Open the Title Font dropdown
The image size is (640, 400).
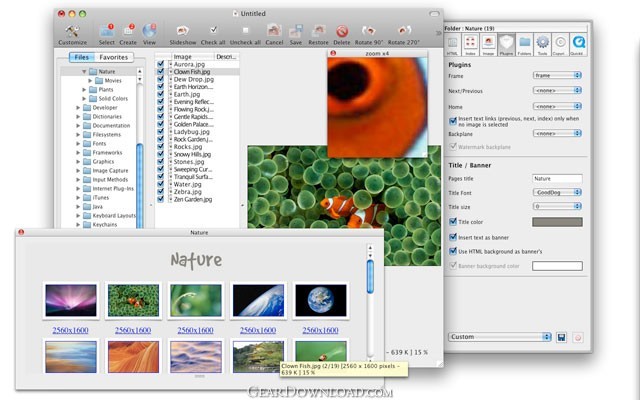tap(557, 191)
